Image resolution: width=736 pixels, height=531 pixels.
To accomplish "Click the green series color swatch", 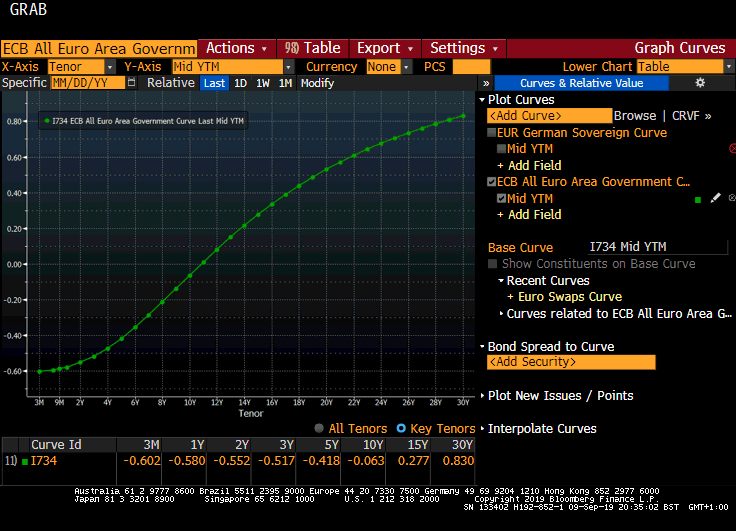I will [x=697, y=199].
